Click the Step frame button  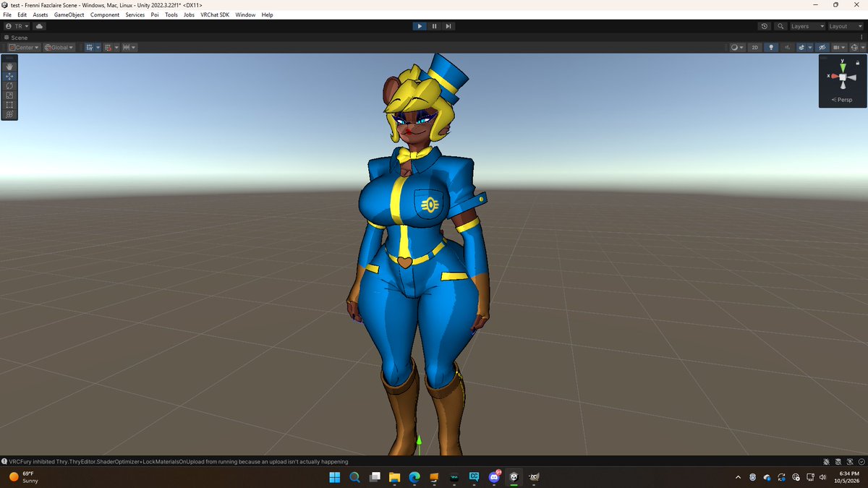point(448,26)
